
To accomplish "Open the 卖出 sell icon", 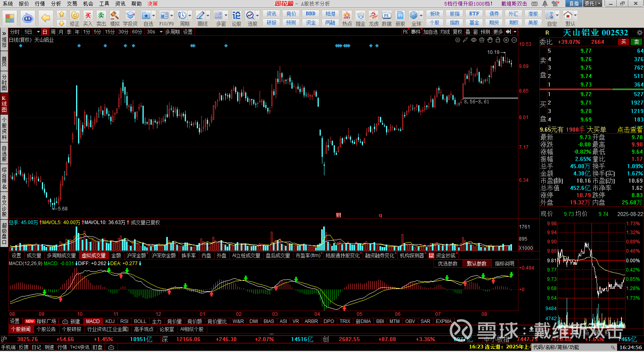I will click(x=101, y=19).
